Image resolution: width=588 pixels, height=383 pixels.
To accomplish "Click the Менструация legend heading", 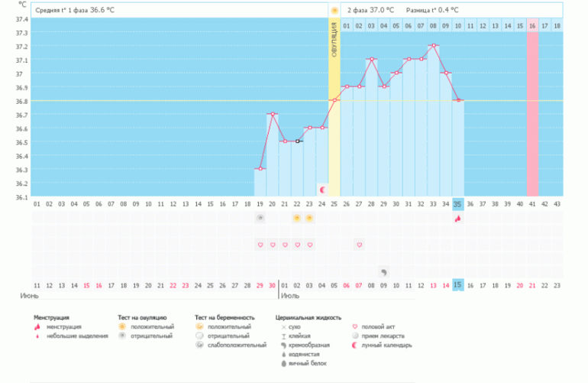I will coord(51,318).
